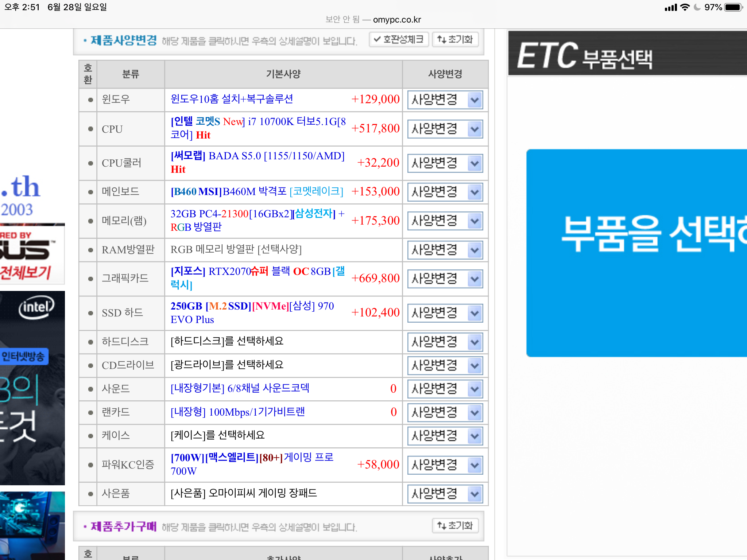This screenshot has width=747, height=560.
Task: Click the +669,800 graphics card price
Action: click(x=375, y=278)
